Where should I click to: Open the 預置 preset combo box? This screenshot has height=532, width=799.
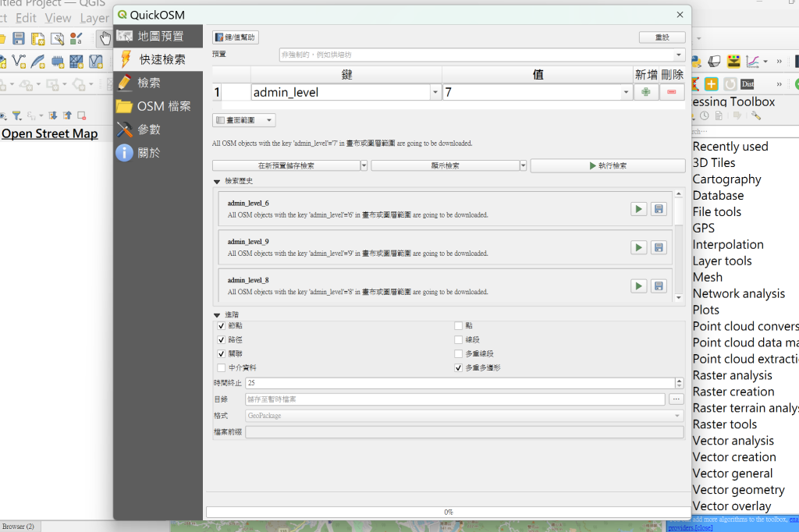pos(482,55)
